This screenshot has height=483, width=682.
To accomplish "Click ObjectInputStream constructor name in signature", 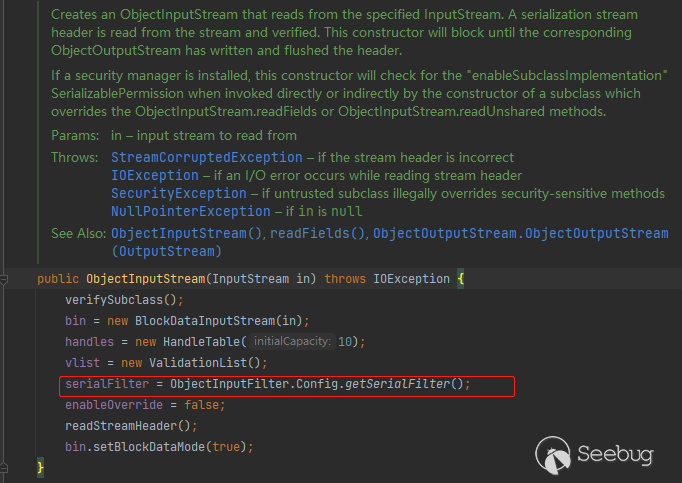I will pyautogui.click(x=146, y=279).
